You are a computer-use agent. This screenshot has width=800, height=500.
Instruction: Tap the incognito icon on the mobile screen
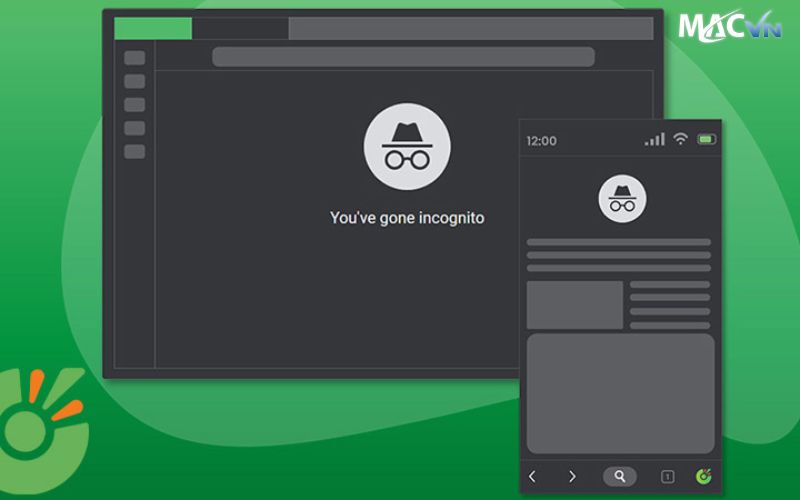click(622, 198)
